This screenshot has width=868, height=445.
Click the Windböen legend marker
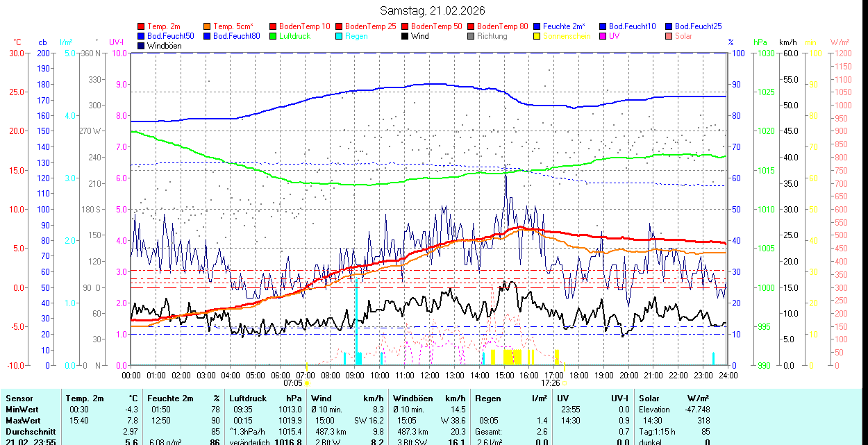(x=142, y=46)
